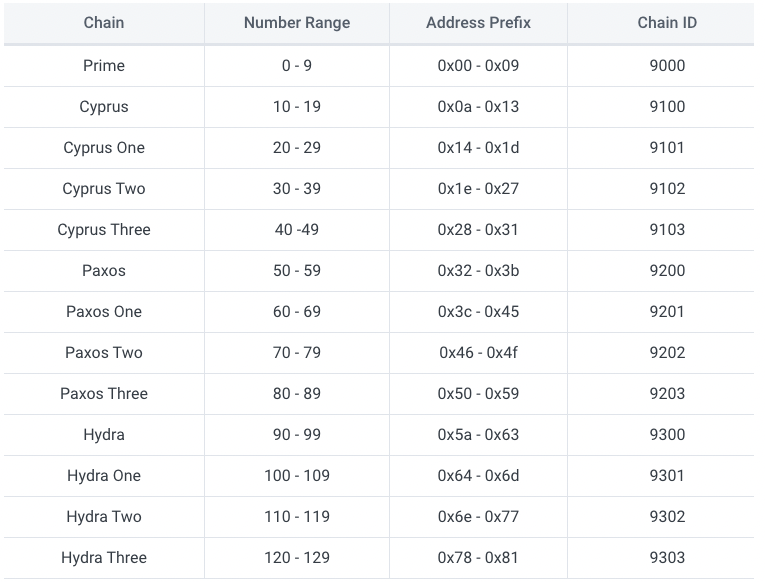Select the chain ID 9201 cell
765x582 pixels.
point(667,312)
